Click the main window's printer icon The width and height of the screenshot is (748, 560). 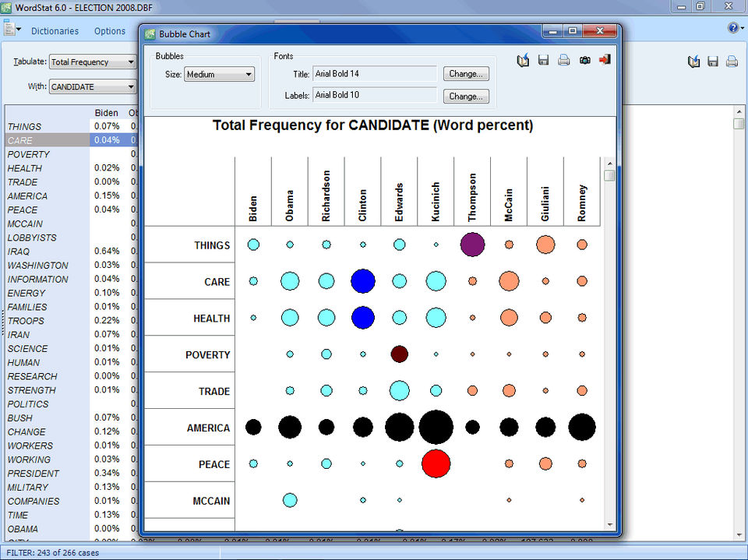point(732,61)
